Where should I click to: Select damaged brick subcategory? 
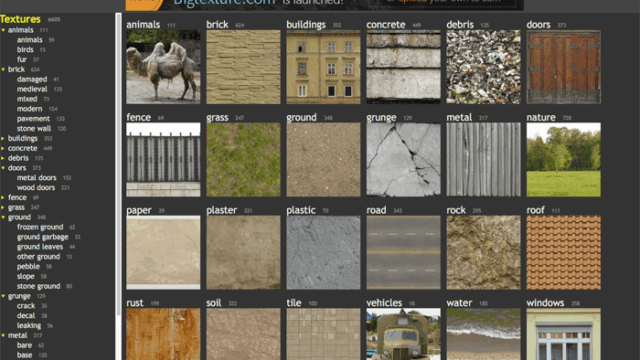(32, 79)
